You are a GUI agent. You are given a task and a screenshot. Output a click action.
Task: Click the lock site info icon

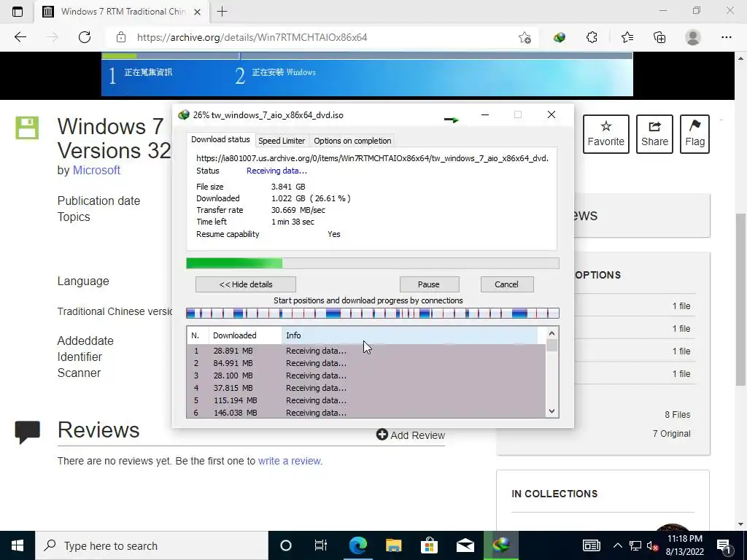pyautogui.click(x=121, y=37)
